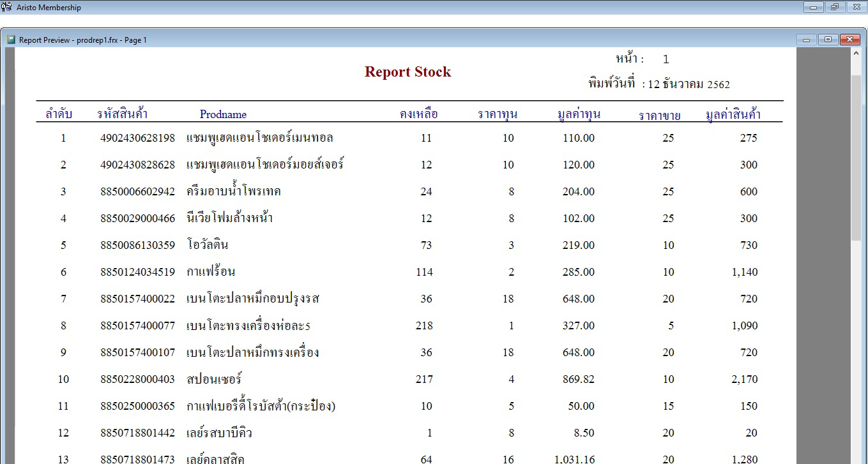Click the Report Preview window icon
Screen dimensions: 868x464
click(11, 40)
